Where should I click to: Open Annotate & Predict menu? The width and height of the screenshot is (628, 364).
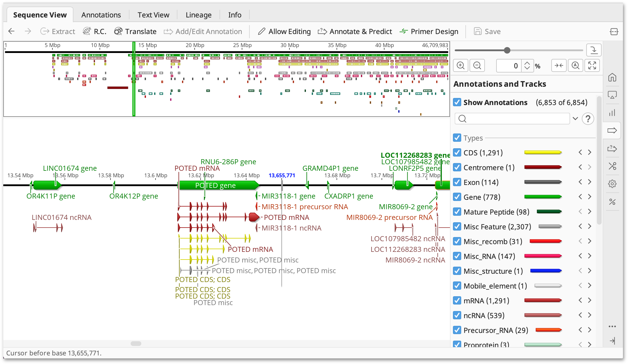(355, 31)
